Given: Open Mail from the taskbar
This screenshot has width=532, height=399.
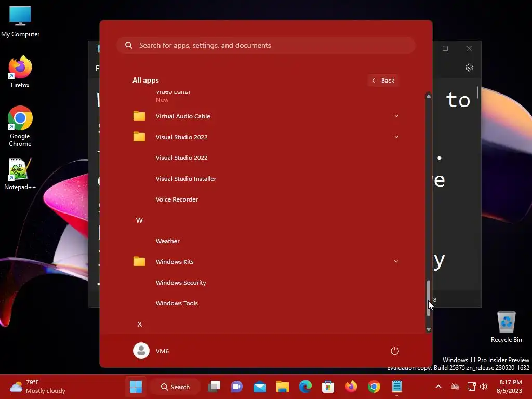Looking at the screenshot, I should tap(260, 387).
